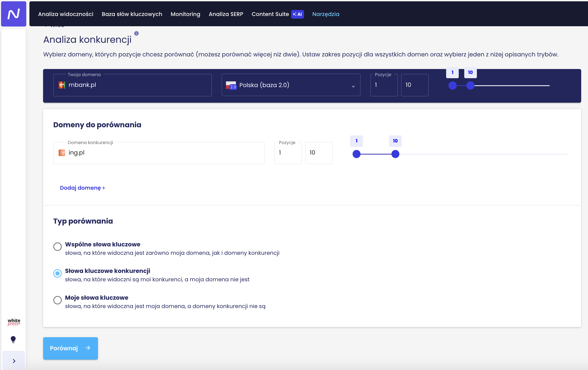Expand the sidebar with the chevron arrow
588x370 pixels.
pyautogui.click(x=14, y=361)
